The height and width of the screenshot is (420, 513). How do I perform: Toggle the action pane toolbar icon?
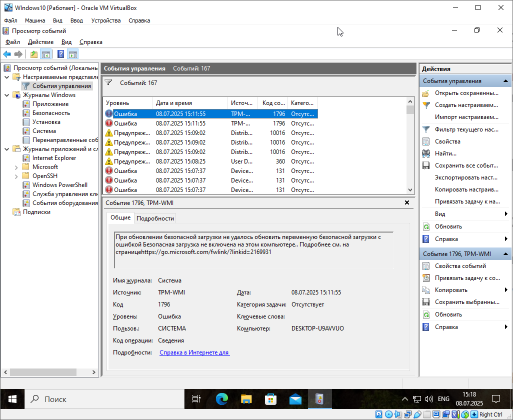click(72, 54)
